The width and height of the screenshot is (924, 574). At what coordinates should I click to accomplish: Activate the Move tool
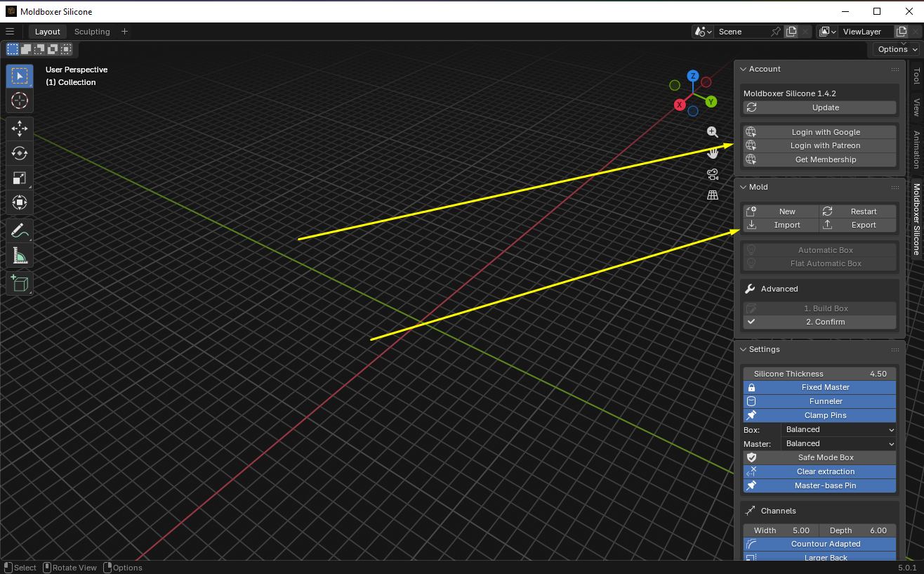20,129
